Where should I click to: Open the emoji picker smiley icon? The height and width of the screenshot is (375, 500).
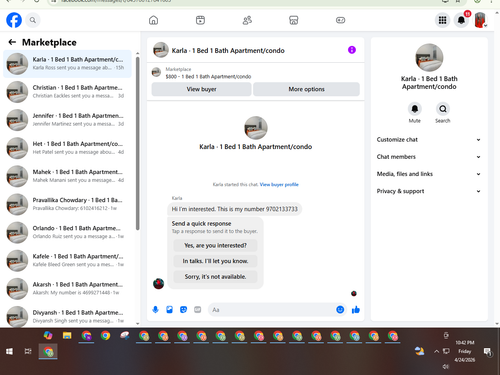pyautogui.click(x=340, y=310)
